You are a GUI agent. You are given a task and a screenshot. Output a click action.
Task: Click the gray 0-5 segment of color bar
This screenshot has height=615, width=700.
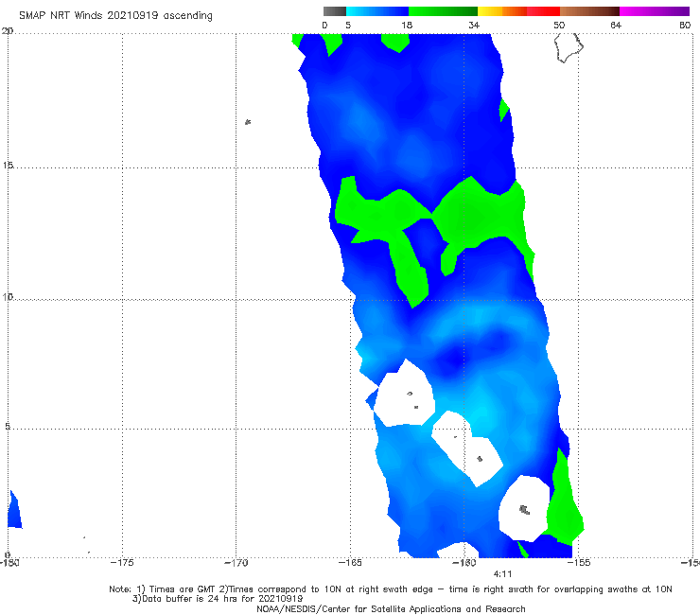coord(335,11)
